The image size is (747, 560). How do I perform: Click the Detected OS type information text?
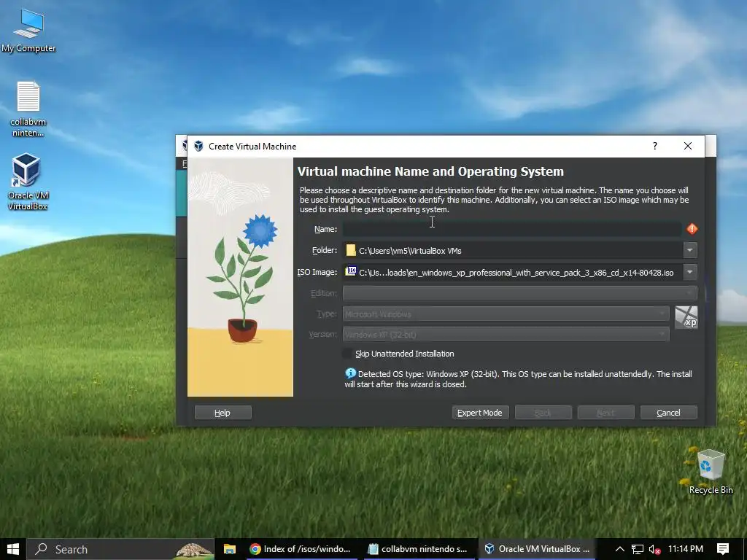(519, 379)
